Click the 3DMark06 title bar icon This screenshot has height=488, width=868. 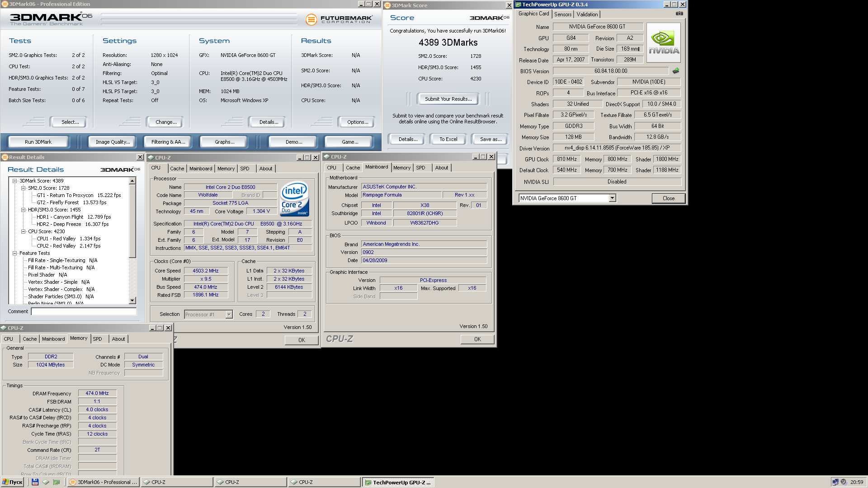click(5, 4)
